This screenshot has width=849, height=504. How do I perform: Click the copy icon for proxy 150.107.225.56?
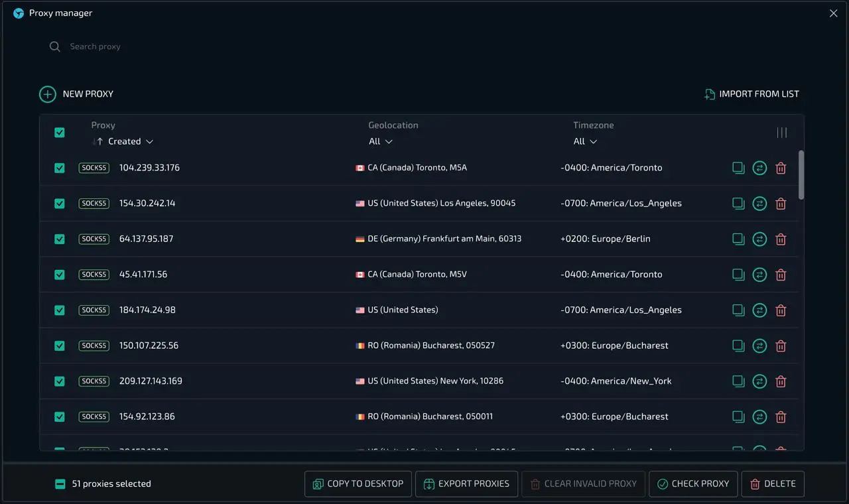(x=738, y=346)
